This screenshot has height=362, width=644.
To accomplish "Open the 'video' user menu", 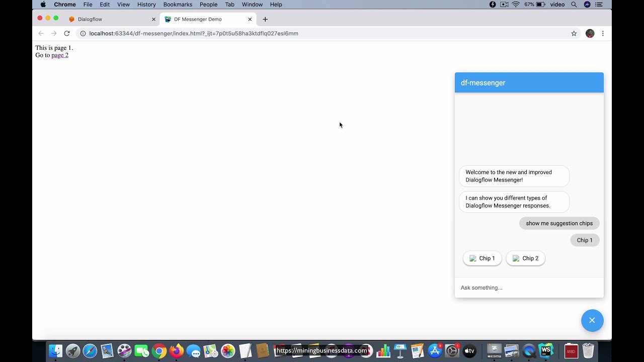I will pos(557,5).
